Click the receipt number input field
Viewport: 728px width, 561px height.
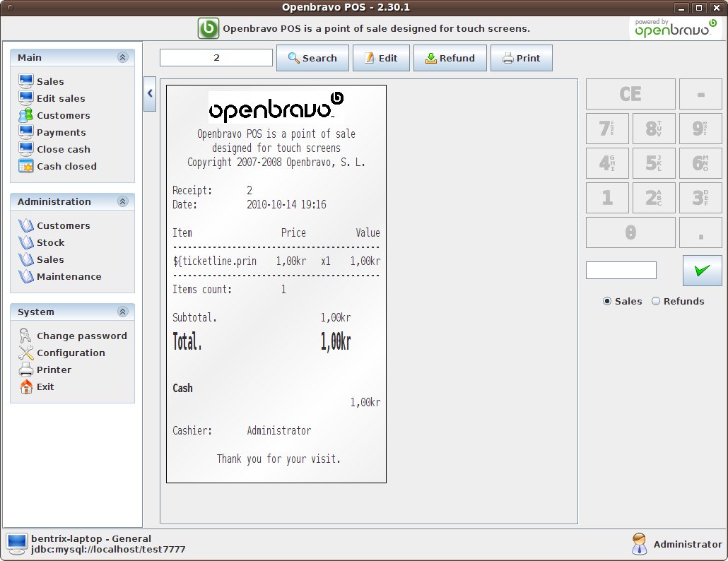(216, 58)
